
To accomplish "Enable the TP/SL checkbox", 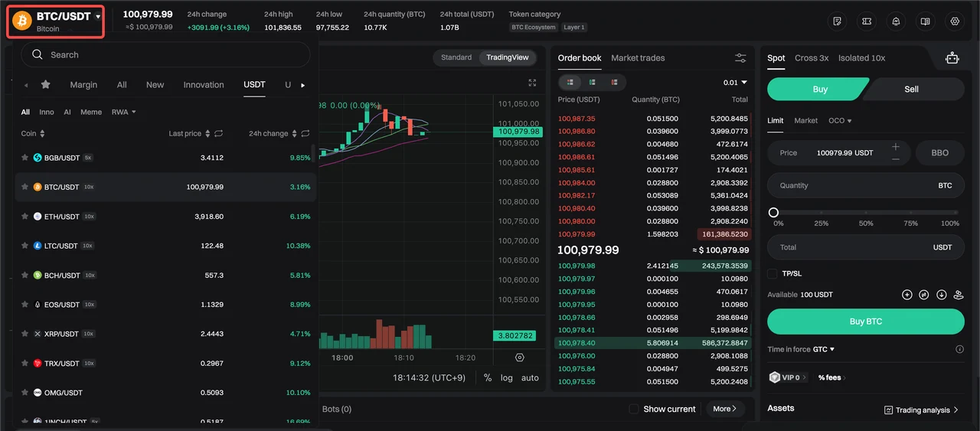I will pyautogui.click(x=773, y=273).
